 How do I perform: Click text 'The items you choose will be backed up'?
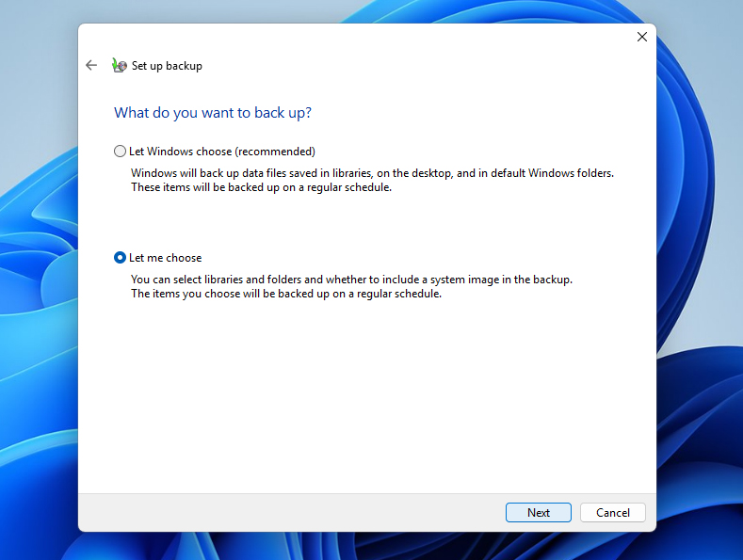click(x=230, y=294)
